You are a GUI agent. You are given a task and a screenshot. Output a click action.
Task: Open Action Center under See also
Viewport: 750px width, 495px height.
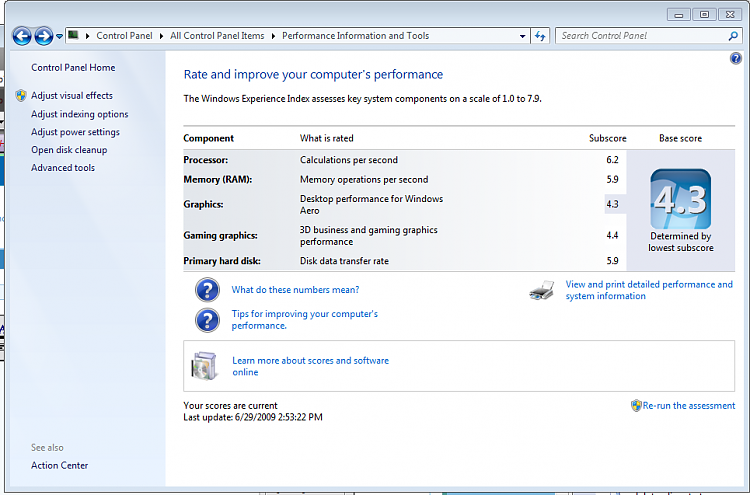(x=59, y=465)
